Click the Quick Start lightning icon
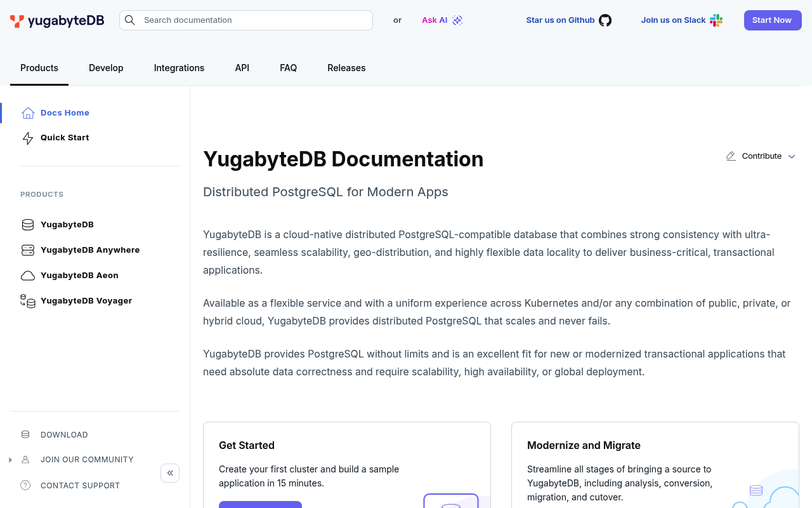Image resolution: width=812 pixels, height=508 pixels. (x=28, y=138)
